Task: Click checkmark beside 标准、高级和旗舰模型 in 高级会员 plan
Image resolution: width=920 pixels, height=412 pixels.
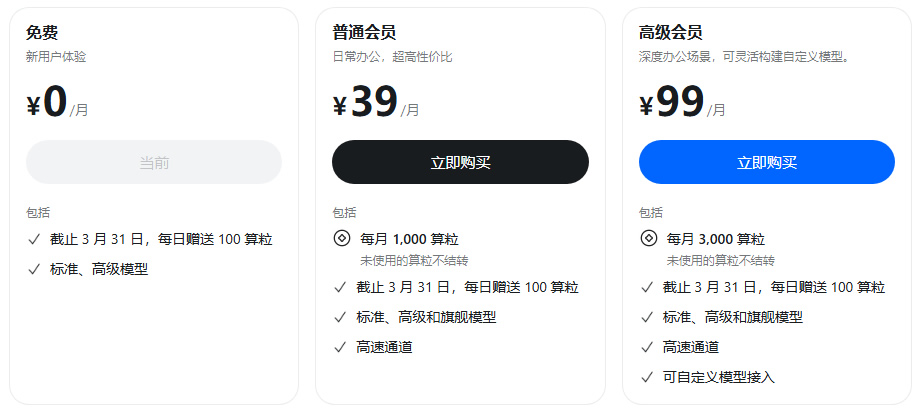Action: pos(648,317)
